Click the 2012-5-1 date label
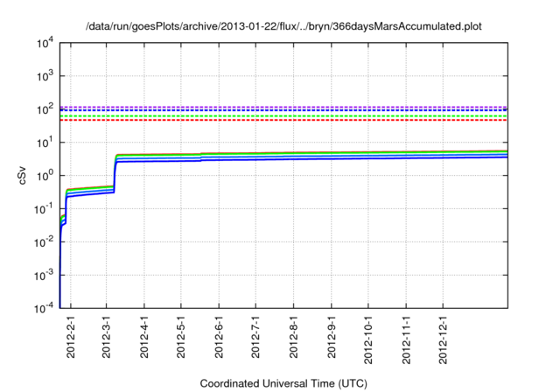The width and height of the screenshot is (560, 392). (x=181, y=337)
